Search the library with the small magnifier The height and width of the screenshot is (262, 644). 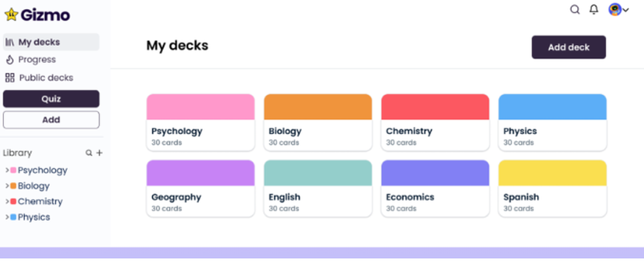[89, 153]
